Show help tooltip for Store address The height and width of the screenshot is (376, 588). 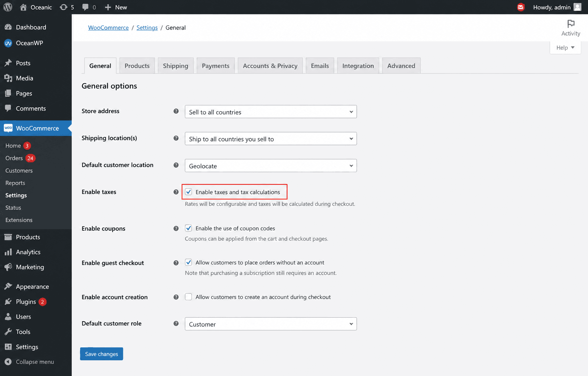click(x=176, y=111)
